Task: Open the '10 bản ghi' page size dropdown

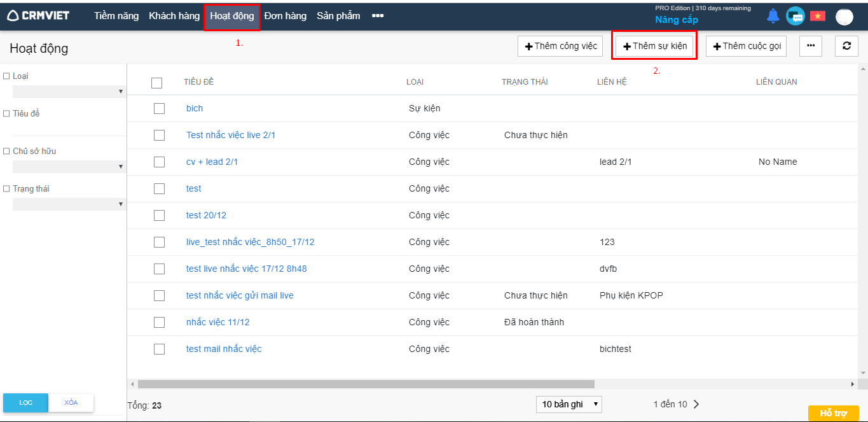Action: point(568,404)
